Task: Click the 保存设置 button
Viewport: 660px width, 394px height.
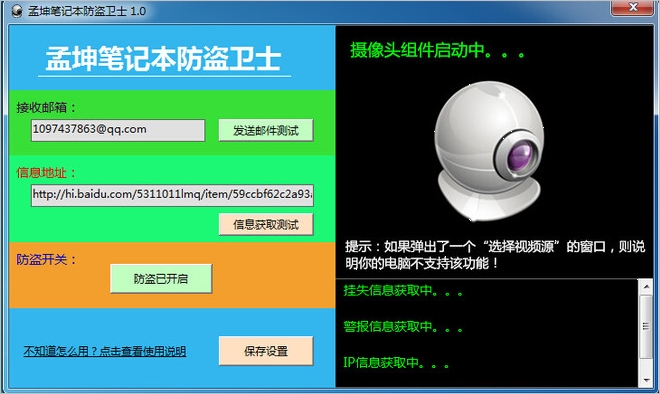Action: 266,351
